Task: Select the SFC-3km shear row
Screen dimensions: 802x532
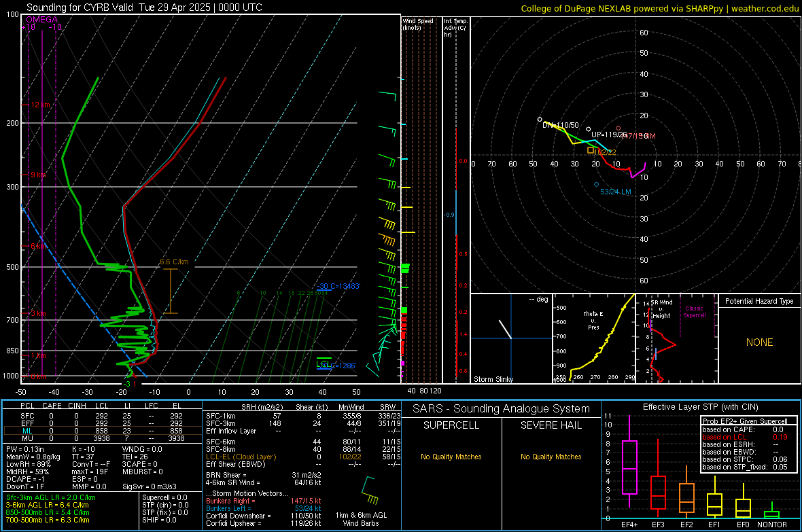Action: [x=303, y=423]
